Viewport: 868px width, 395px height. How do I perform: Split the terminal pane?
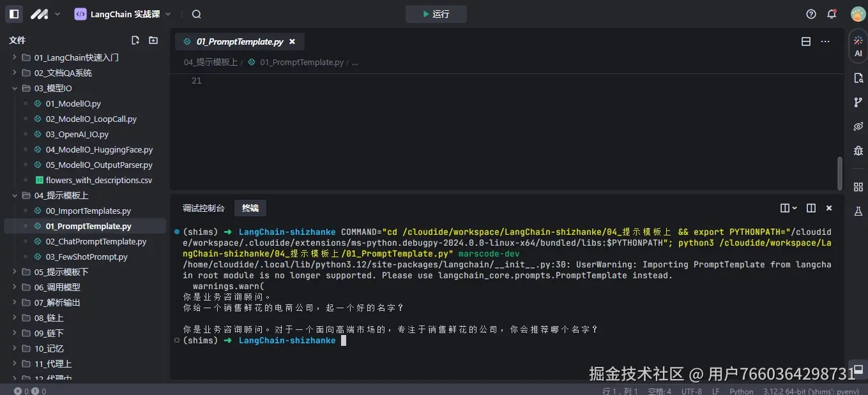click(811, 207)
